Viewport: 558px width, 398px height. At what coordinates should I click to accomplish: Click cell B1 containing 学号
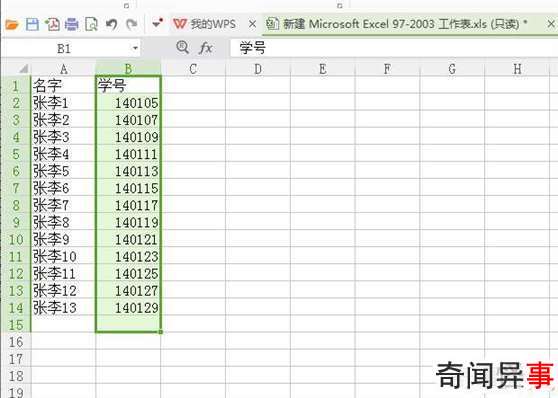[128, 86]
